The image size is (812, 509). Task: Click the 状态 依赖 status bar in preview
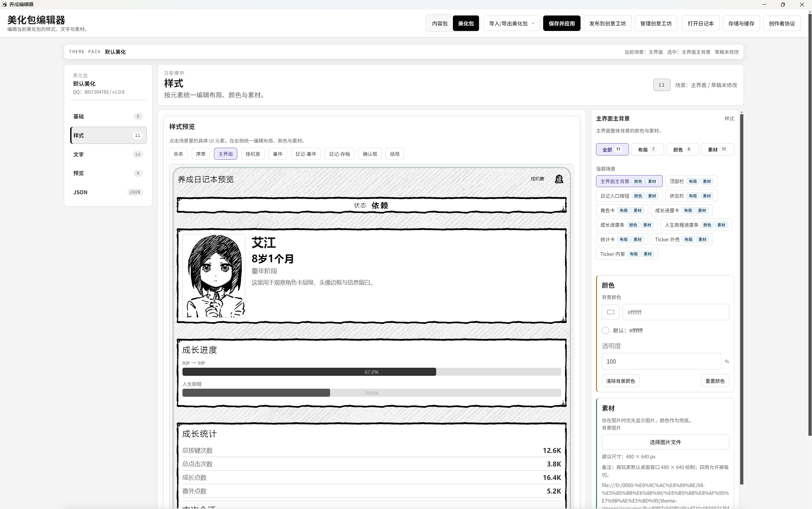[371, 205]
